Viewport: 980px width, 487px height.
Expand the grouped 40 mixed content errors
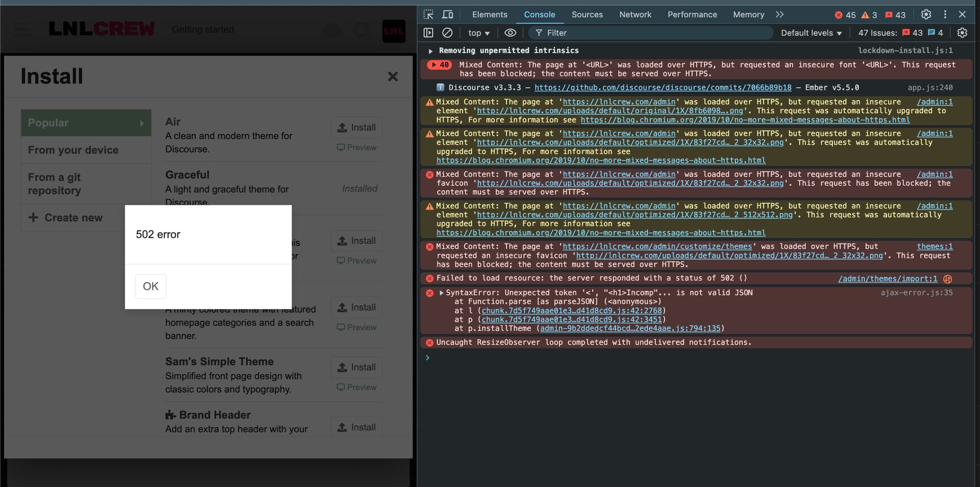click(x=434, y=65)
